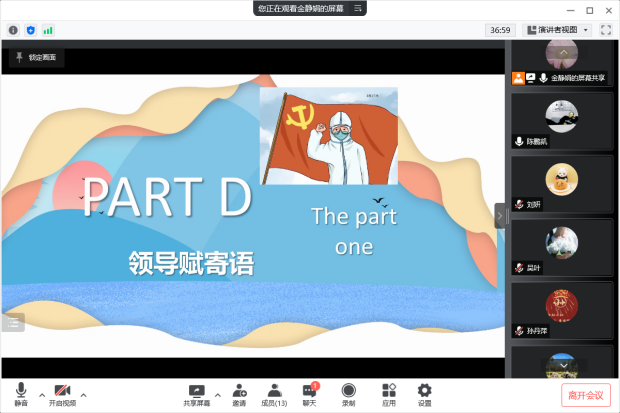Click the orange host icon on presenter tile

pyautogui.click(x=518, y=78)
